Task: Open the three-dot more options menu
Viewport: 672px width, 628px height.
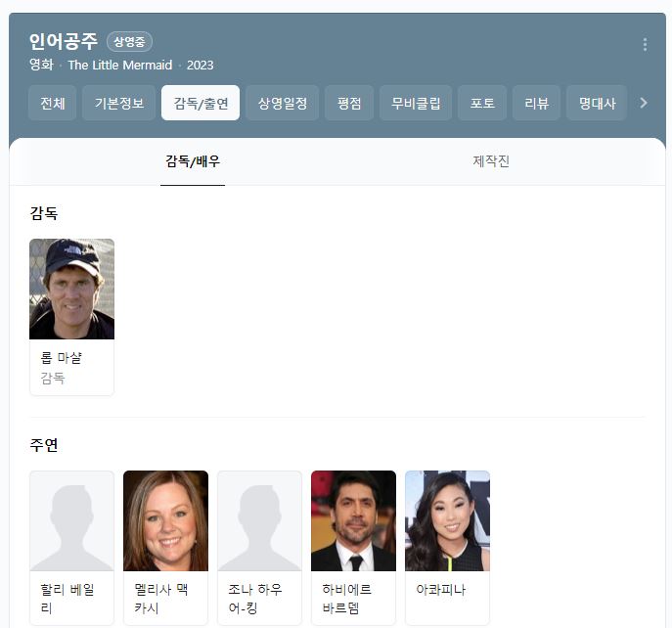Action: coord(645,45)
